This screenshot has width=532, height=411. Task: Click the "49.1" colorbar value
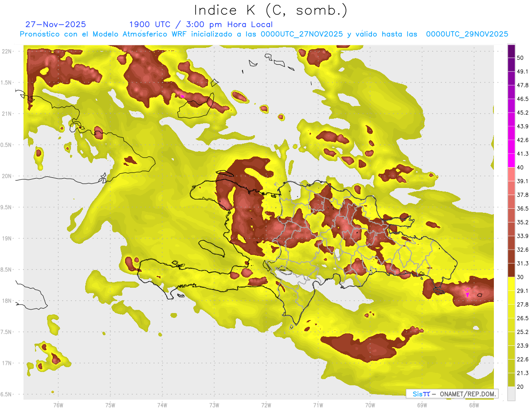point(523,71)
